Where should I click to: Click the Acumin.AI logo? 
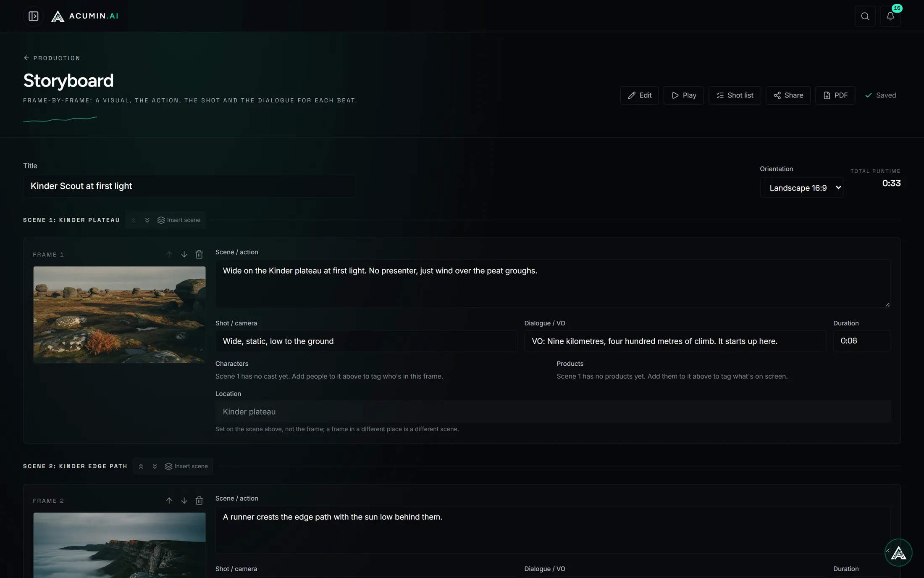(85, 16)
